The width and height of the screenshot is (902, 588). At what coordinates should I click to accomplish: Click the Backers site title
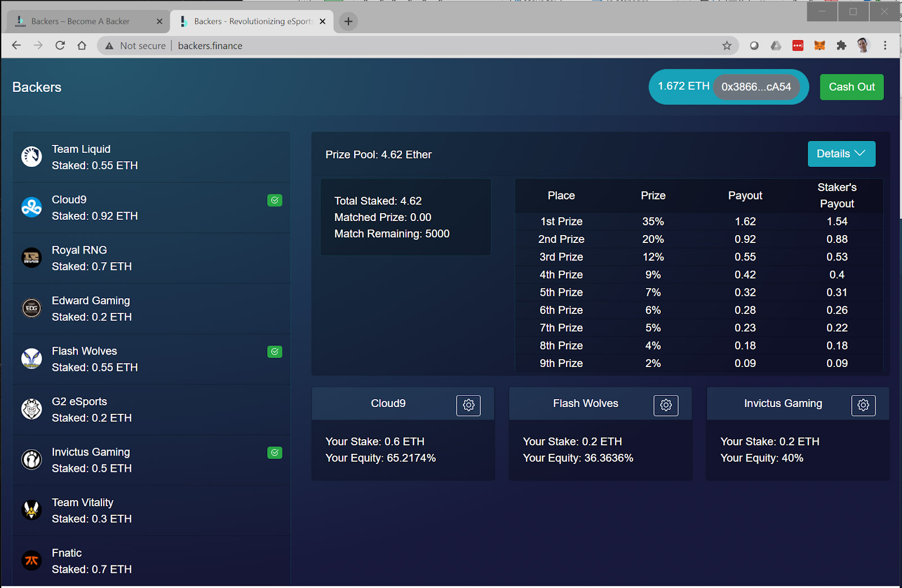click(x=37, y=87)
